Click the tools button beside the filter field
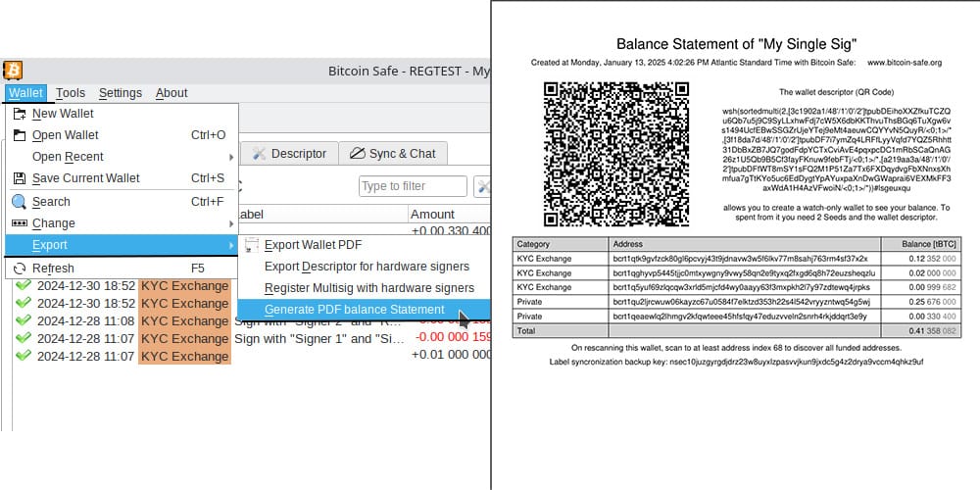Viewport: 980px width, 490px height. pyautogui.click(x=482, y=186)
